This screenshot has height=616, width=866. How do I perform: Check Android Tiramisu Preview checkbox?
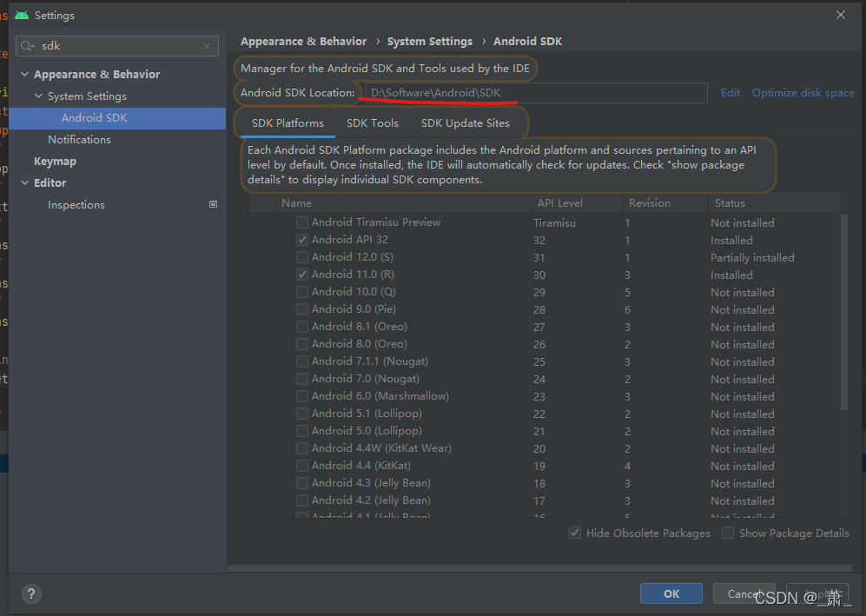[302, 222]
